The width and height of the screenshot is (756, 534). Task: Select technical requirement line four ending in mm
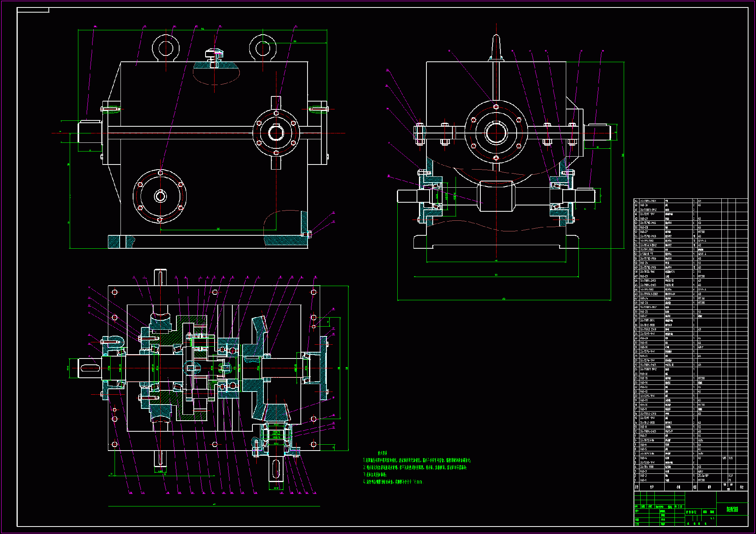tap(393, 482)
